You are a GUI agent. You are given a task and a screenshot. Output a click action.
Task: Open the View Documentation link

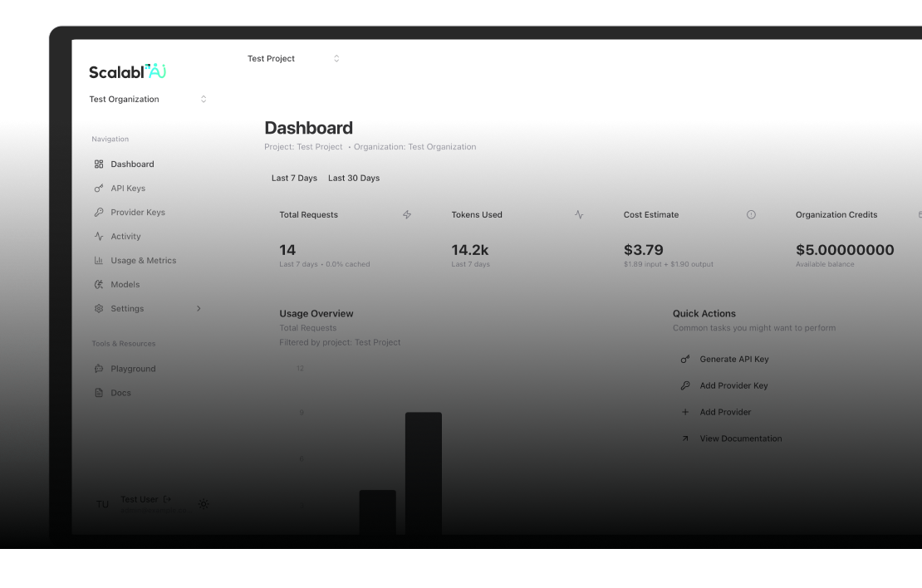click(x=740, y=439)
